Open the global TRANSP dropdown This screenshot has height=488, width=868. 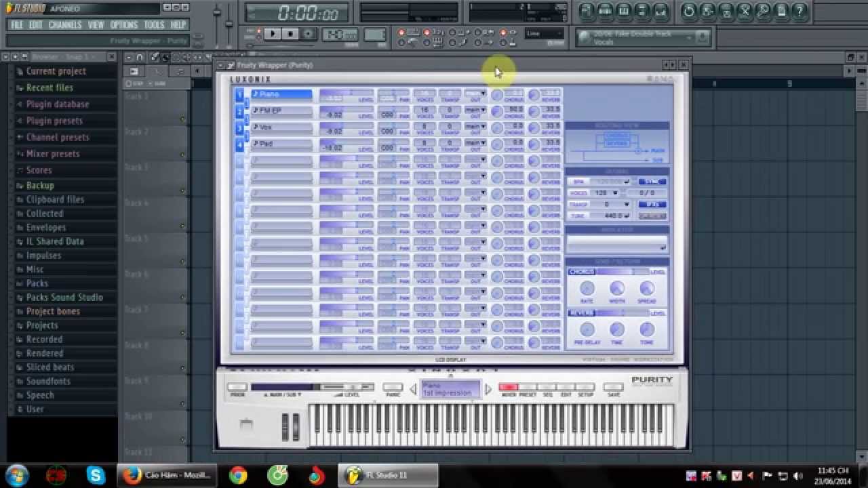click(609, 204)
